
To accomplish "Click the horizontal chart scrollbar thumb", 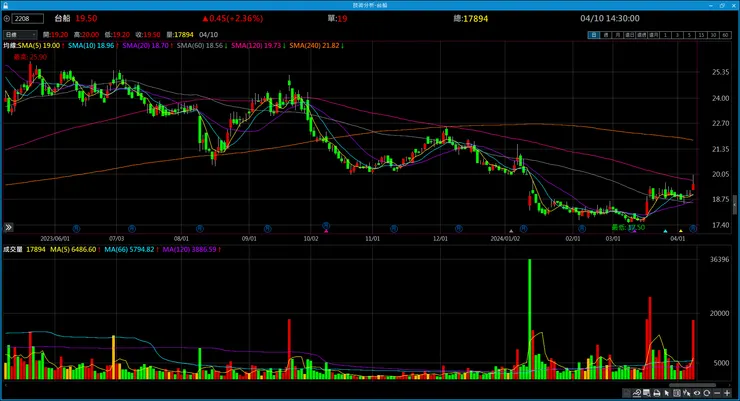I will tap(692, 385).
